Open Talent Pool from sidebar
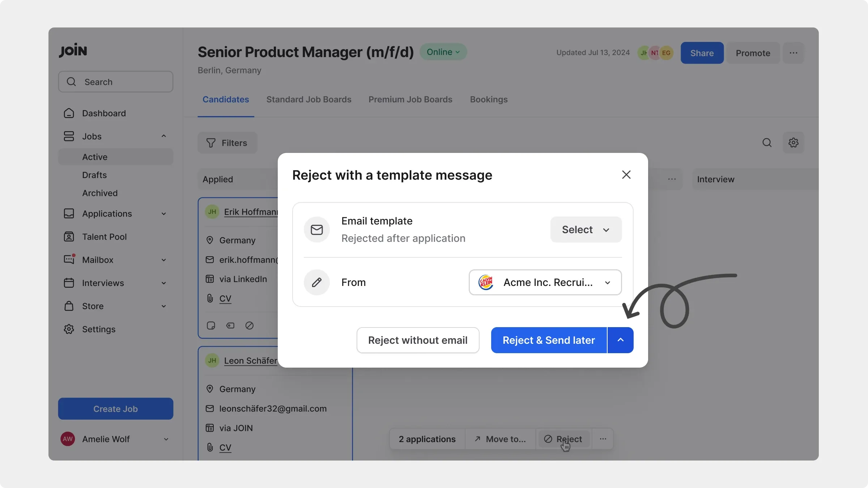Viewport: 868px width, 488px height. coord(116,237)
